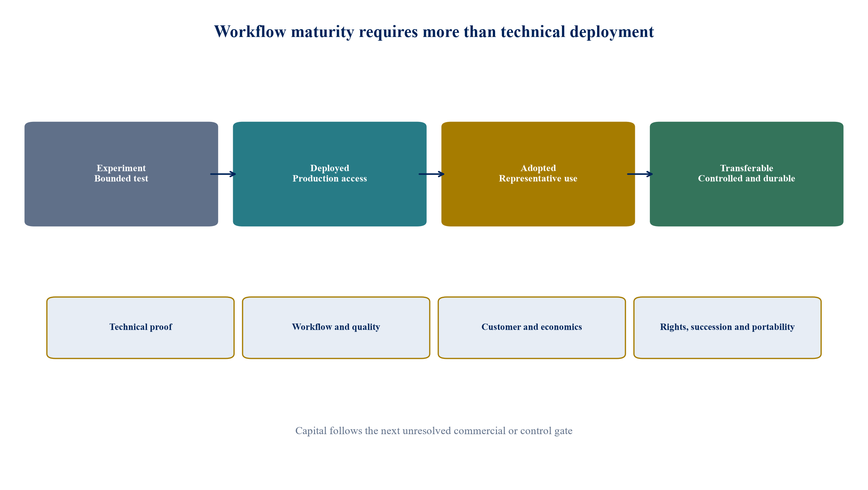Select the Deployed Production access box
The image size is (868, 490).
tap(330, 174)
